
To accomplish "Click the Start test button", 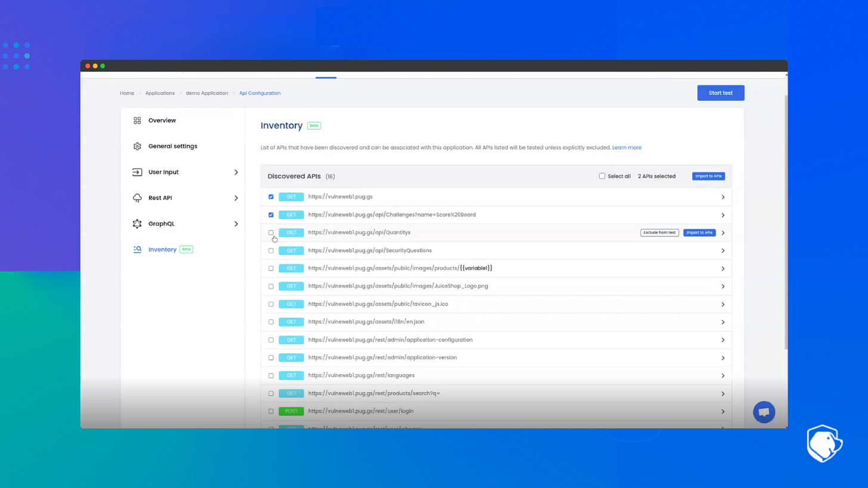I will pos(721,93).
